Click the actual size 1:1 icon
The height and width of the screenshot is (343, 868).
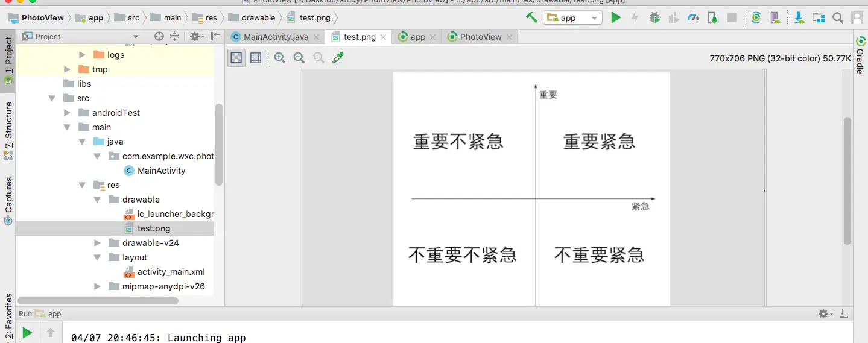point(318,58)
